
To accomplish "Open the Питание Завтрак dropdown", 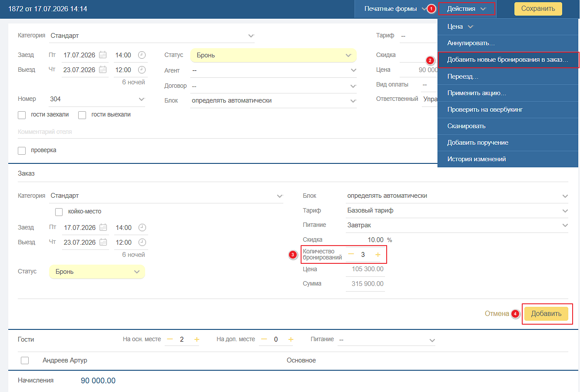I will tap(457, 225).
